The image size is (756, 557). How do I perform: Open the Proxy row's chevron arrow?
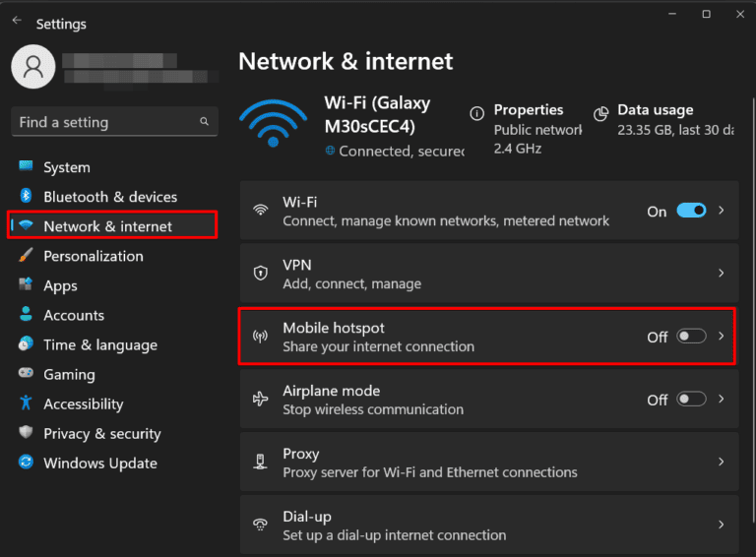(x=722, y=462)
